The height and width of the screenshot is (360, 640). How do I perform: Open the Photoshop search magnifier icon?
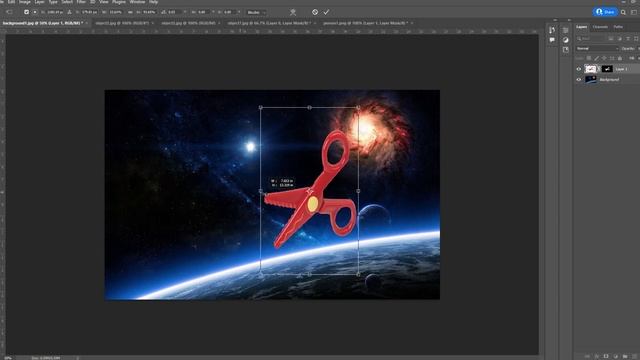point(623,12)
